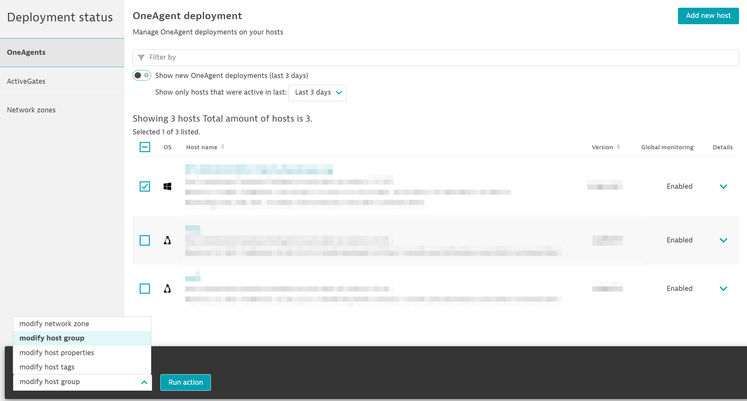Open the second host's blurred name link
747x401 pixels.
click(192, 229)
